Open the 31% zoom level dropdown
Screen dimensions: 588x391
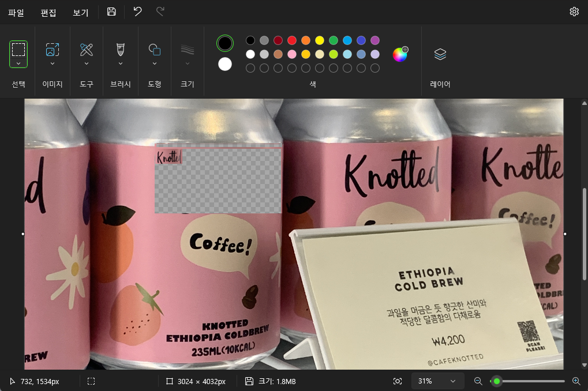437,381
